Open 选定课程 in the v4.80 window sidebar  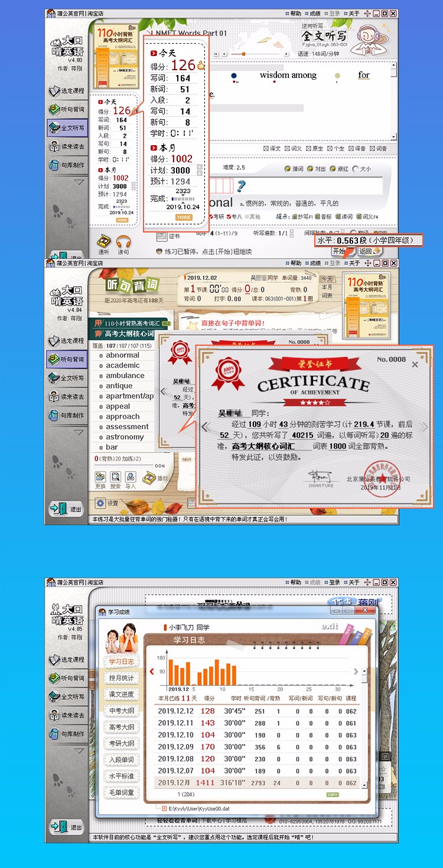pos(67,91)
